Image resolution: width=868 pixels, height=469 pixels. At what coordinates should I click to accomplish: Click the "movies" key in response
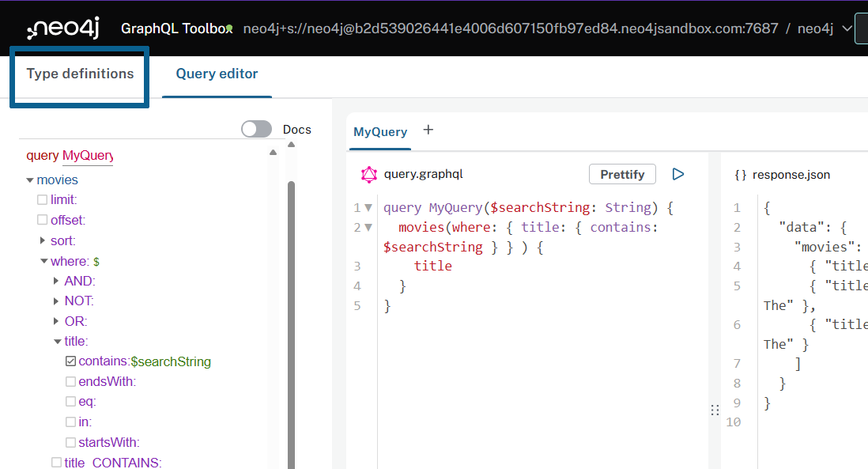pos(825,247)
